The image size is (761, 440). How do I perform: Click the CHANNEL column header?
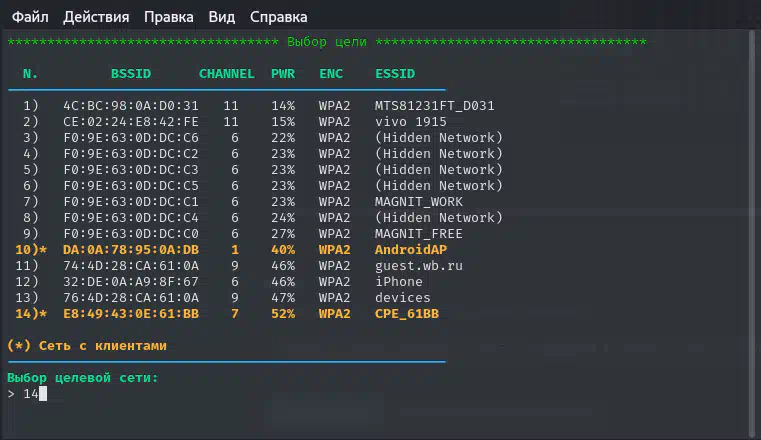coord(227,74)
